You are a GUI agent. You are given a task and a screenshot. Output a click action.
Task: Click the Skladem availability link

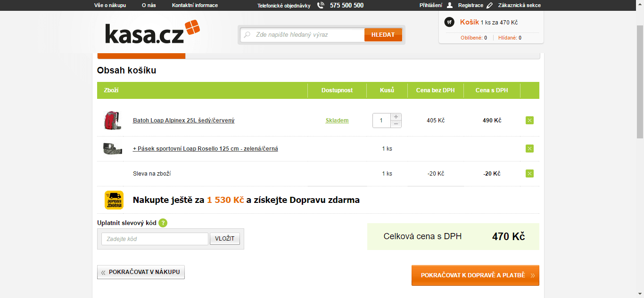click(x=337, y=121)
